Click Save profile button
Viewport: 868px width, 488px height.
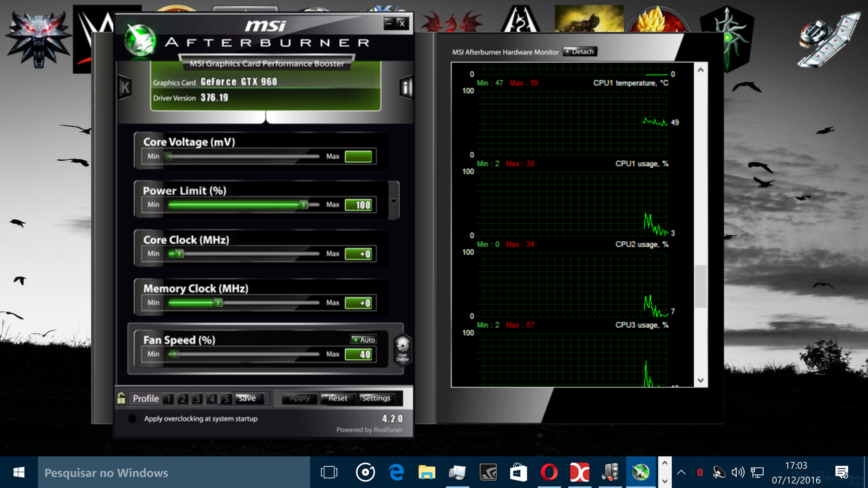[249, 398]
